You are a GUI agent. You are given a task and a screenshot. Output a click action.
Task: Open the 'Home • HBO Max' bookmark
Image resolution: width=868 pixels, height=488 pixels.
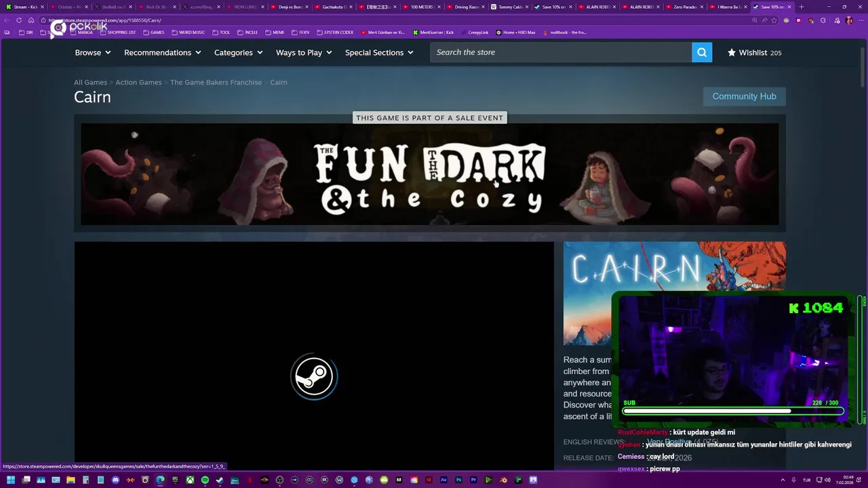pyautogui.click(x=515, y=33)
